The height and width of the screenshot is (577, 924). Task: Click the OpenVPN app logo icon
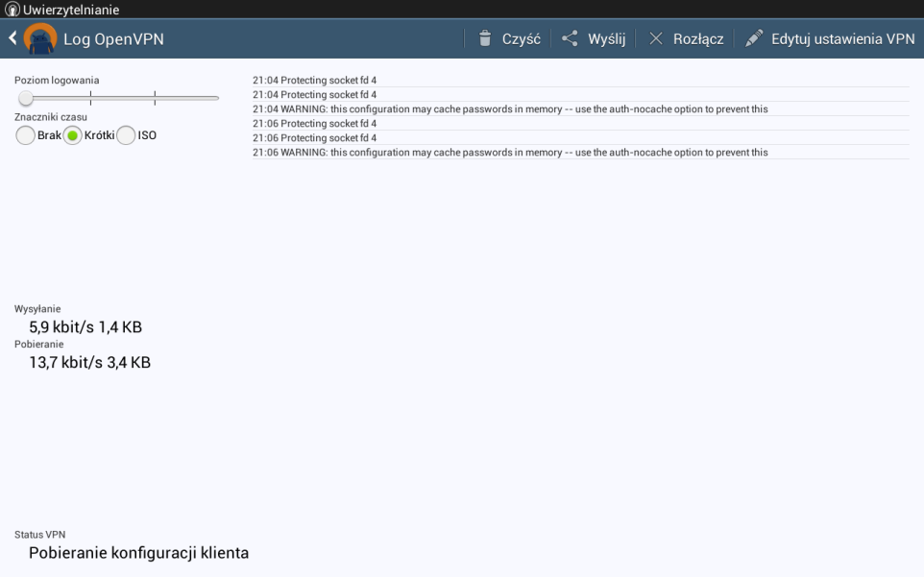click(40, 38)
